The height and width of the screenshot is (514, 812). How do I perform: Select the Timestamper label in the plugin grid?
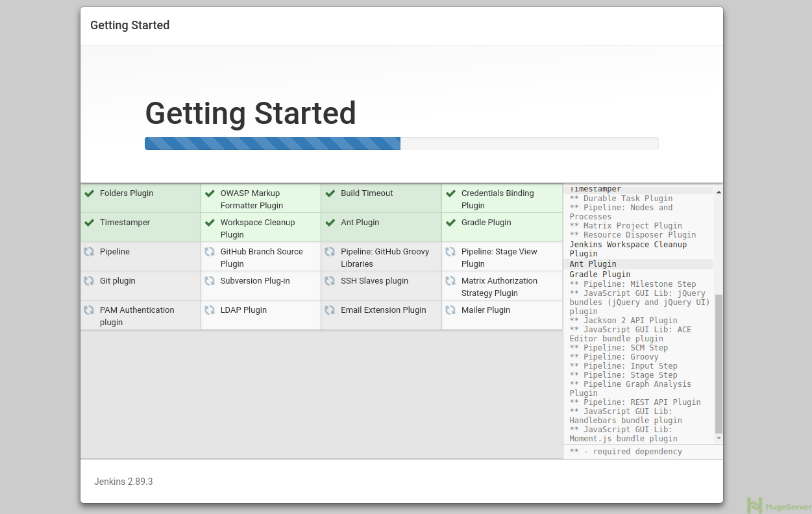point(125,223)
